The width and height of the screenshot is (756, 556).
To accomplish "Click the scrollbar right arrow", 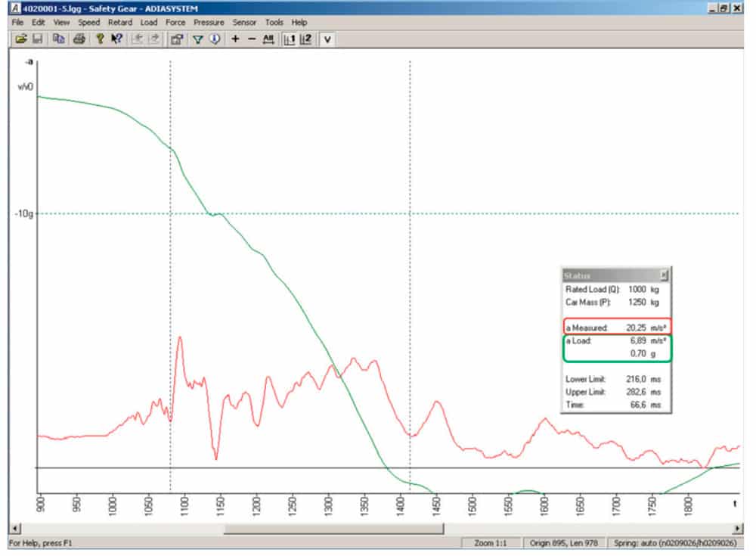I will tap(738, 529).
